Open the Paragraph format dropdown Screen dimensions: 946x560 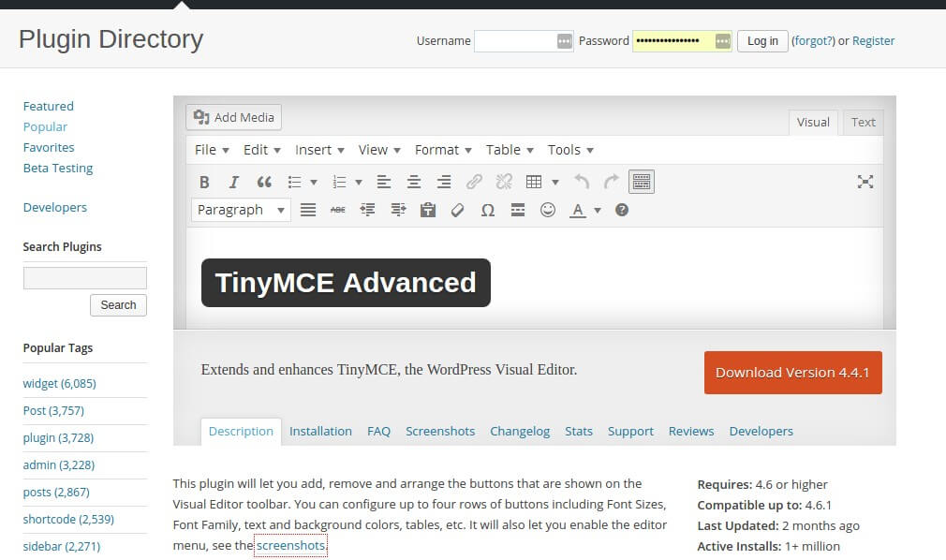point(242,210)
